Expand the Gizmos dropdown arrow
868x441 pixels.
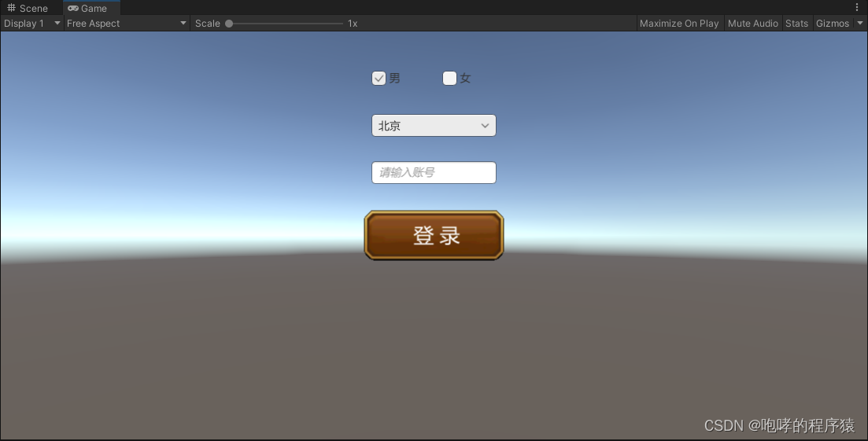pyautogui.click(x=859, y=24)
